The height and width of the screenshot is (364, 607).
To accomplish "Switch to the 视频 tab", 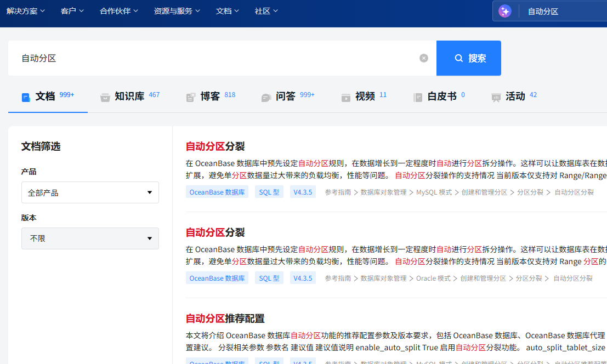I will (364, 96).
